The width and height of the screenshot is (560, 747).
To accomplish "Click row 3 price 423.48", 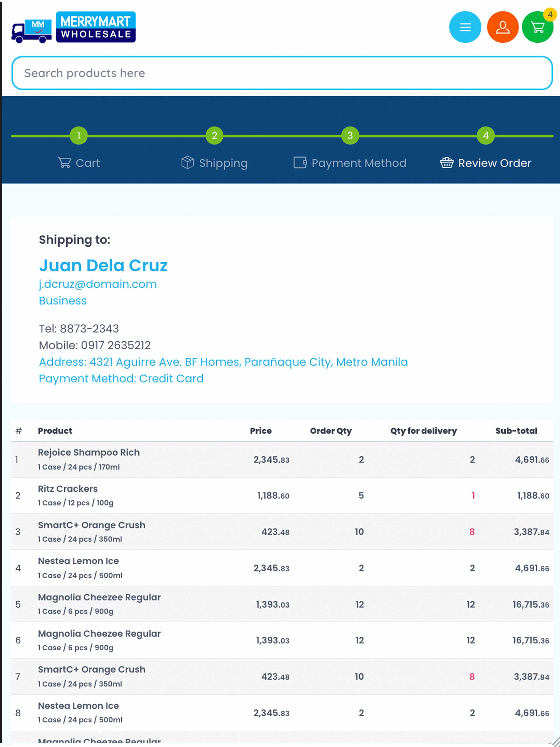I will tap(275, 532).
